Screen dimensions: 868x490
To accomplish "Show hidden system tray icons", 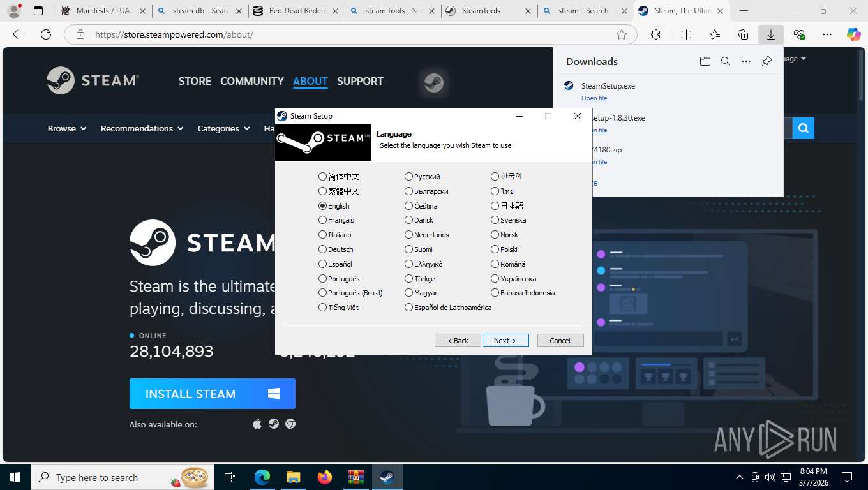I will click(x=740, y=477).
